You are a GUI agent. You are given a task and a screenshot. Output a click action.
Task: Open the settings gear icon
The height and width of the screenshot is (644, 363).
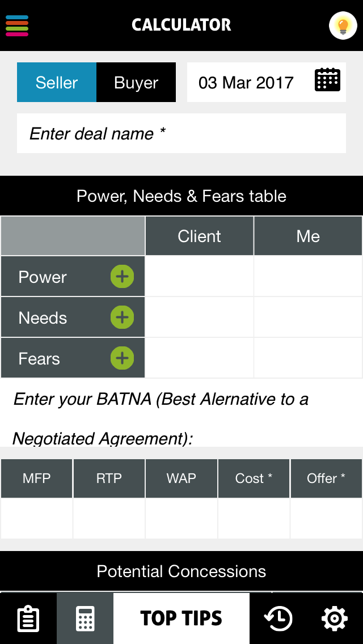click(x=334, y=618)
